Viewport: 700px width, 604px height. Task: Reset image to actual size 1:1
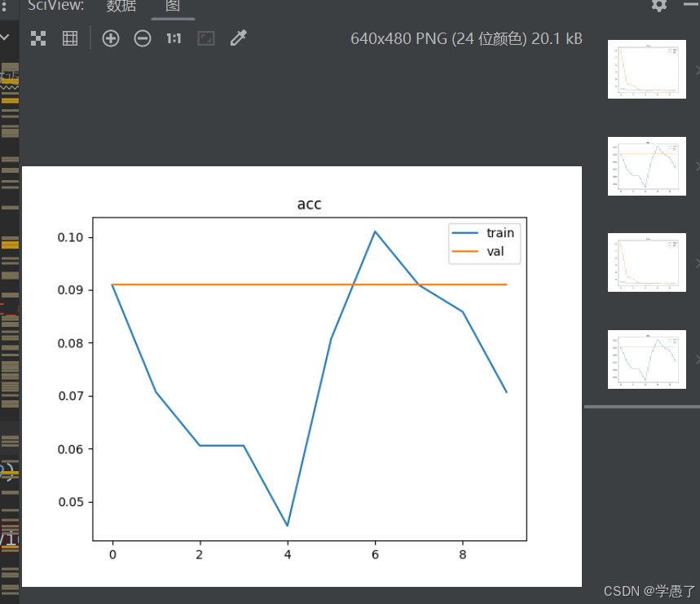174,38
